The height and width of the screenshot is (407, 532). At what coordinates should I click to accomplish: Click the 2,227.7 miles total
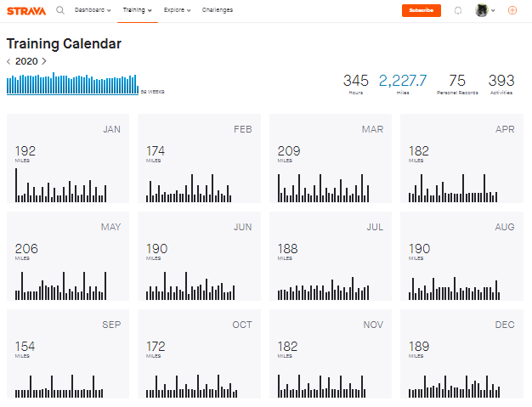point(403,82)
